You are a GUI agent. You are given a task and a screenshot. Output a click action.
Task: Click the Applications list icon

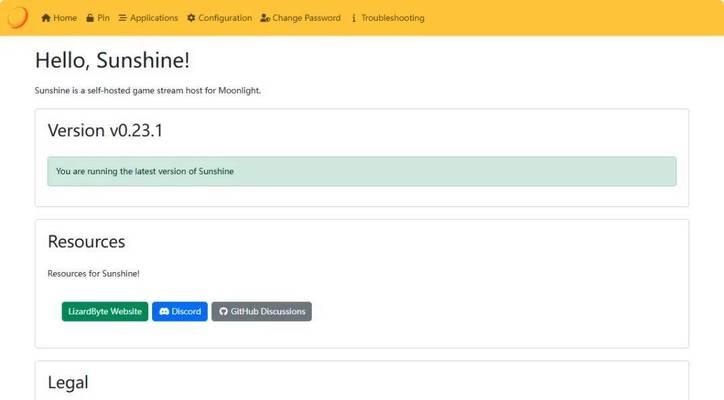coord(122,18)
